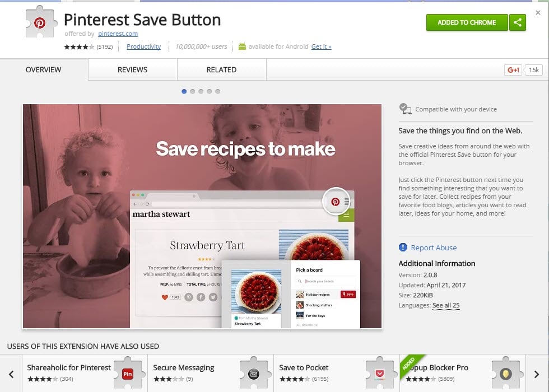The image size is (549, 392).
Task: Click the Save recipes to make screenshot
Action: coord(202,216)
